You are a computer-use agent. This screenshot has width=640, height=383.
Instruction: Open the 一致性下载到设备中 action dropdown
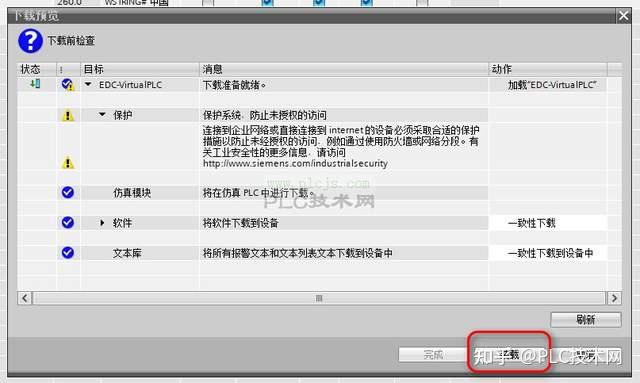point(548,253)
